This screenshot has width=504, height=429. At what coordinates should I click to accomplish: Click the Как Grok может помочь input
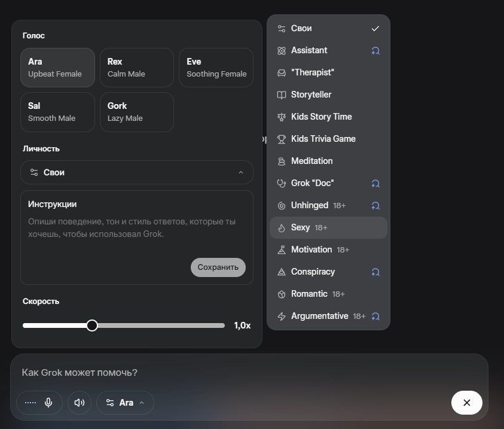[80, 372]
